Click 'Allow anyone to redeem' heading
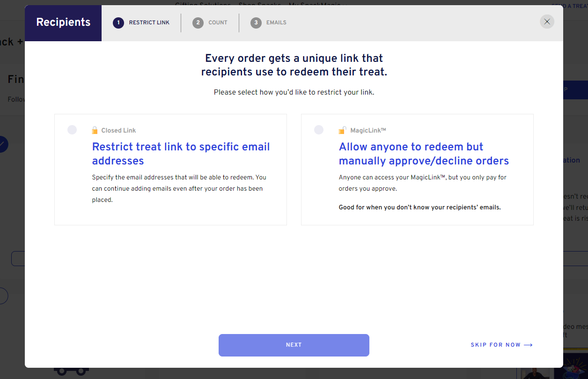 424,154
